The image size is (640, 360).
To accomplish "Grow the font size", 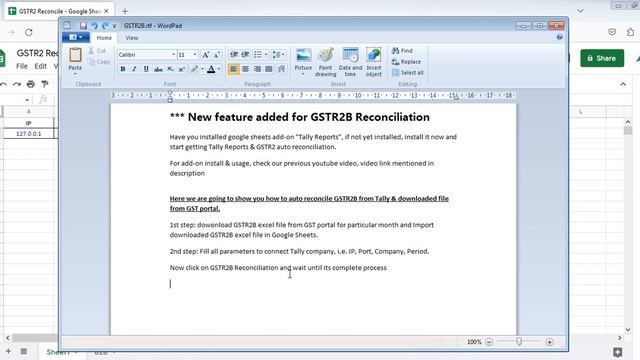I will pos(206,55).
